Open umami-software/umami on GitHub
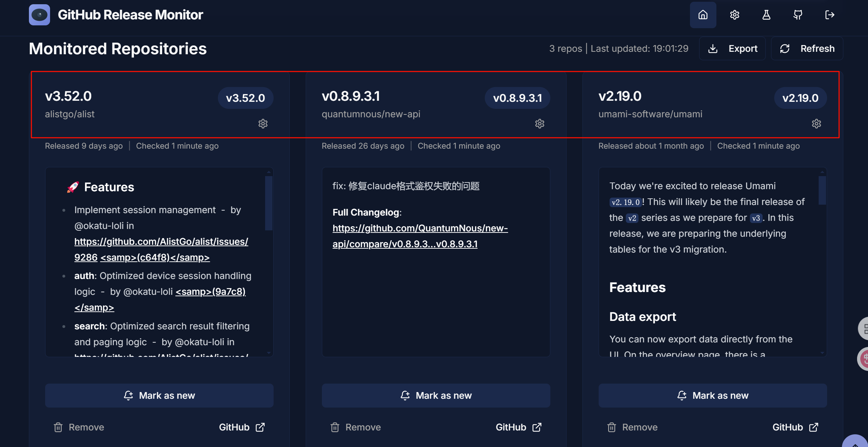The image size is (868, 447). pyautogui.click(x=795, y=427)
